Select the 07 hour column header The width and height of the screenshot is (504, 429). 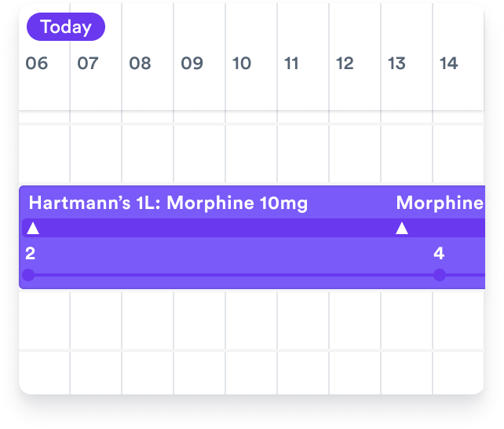pyautogui.click(x=88, y=64)
